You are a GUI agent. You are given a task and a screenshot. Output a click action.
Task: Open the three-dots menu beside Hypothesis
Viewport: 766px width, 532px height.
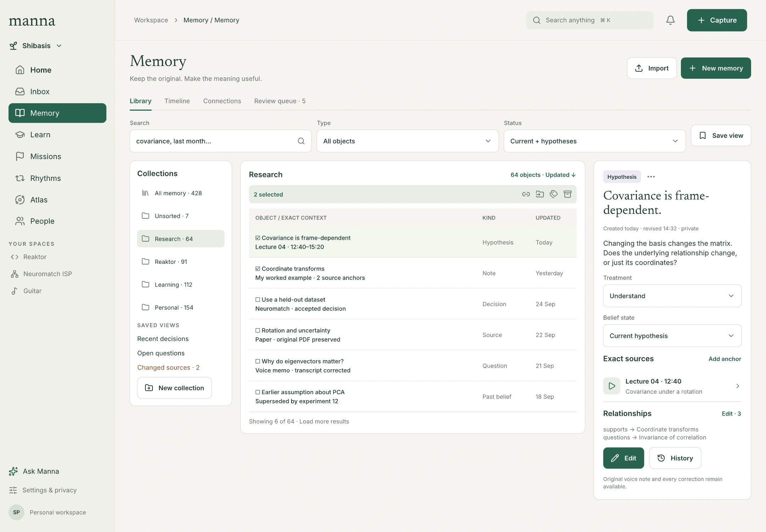(x=651, y=177)
